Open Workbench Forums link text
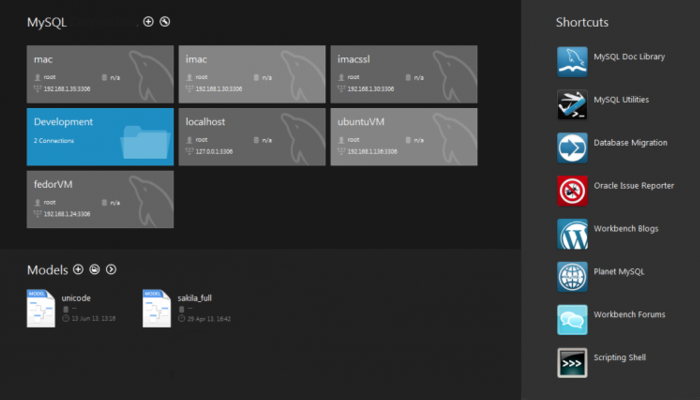 (x=629, y=314)
